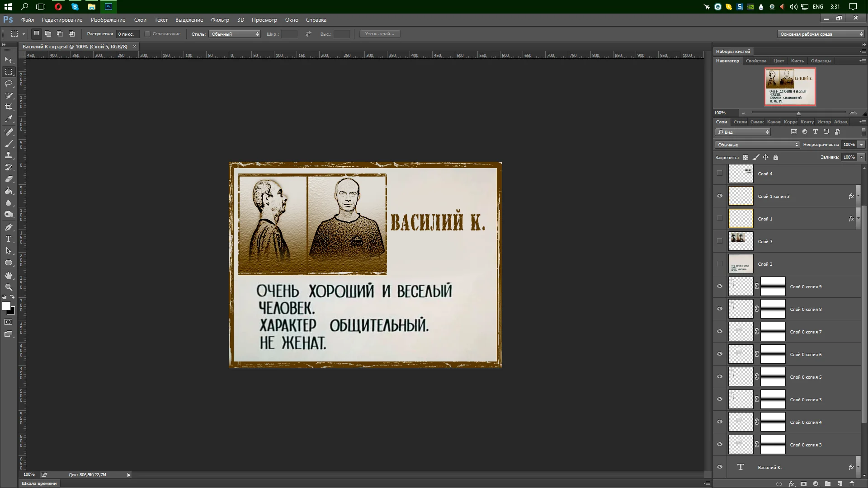Click the Уточн. край button

point(379,34)
